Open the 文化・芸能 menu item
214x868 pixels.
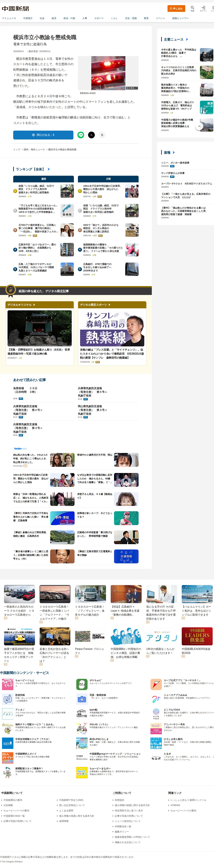pyautogui.click(x=131, y=18)
